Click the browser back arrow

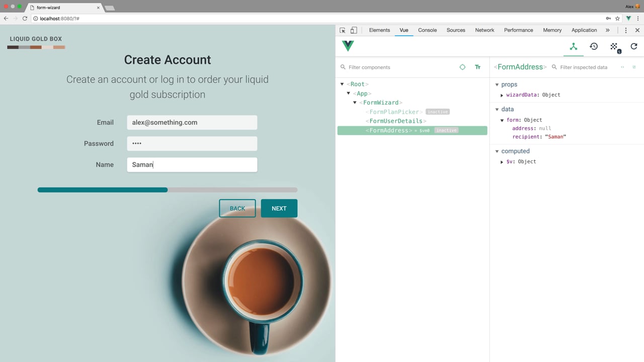click(x=6, y=18)
